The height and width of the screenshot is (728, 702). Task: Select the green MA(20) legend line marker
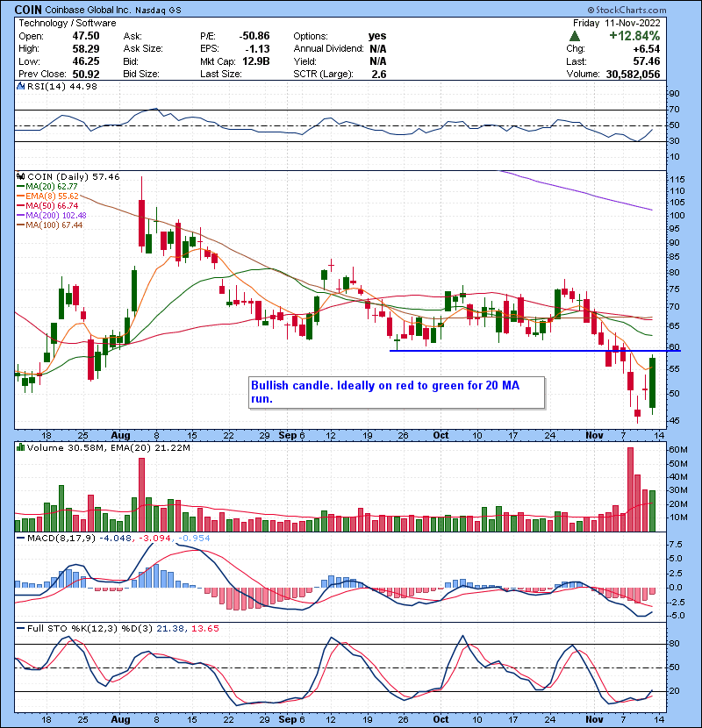[x=20, y=186]
